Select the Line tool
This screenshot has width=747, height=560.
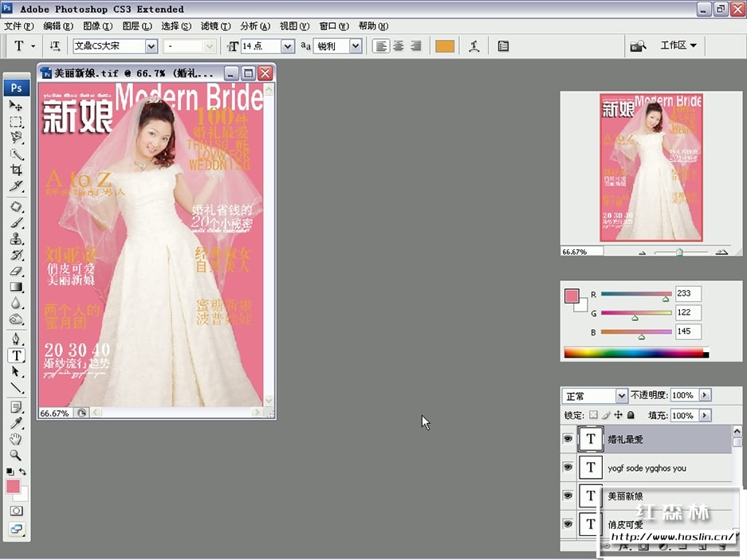(16, 388)
